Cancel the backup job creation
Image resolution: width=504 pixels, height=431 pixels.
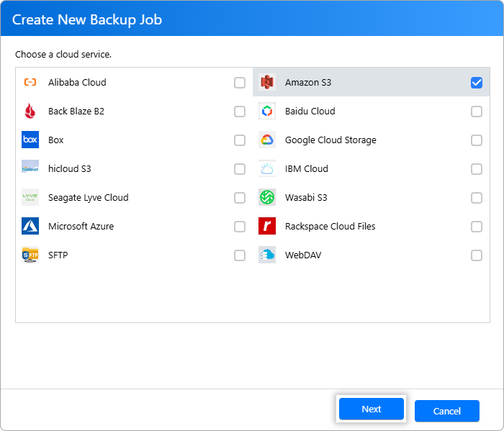click(447, 411)
